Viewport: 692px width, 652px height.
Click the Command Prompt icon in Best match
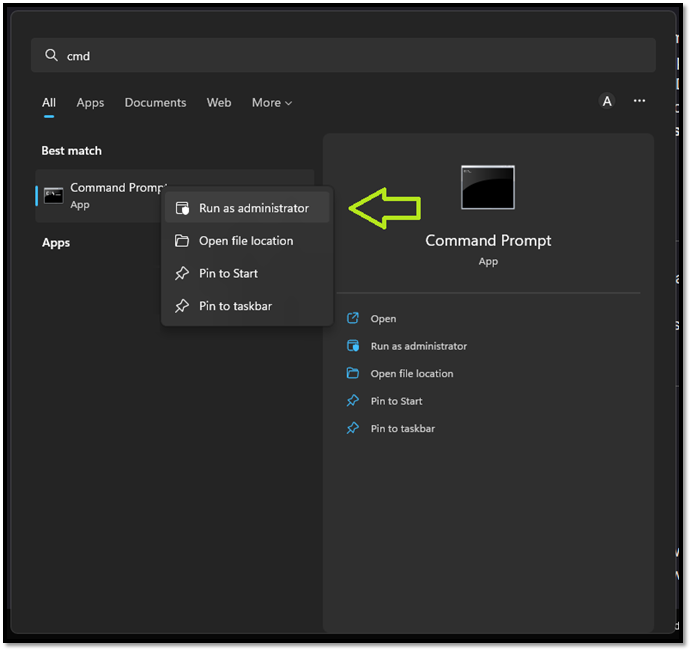point(53,196)
